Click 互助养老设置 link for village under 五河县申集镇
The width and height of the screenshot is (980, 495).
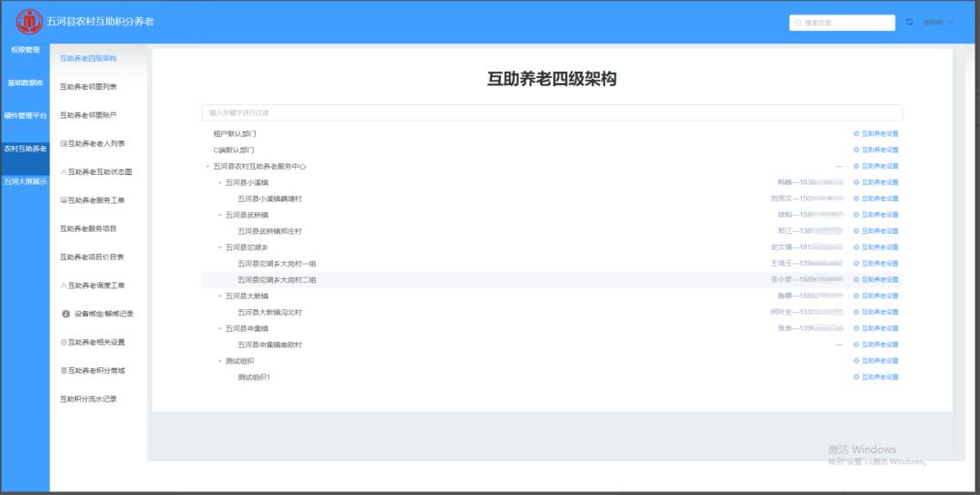coord(876,345)
